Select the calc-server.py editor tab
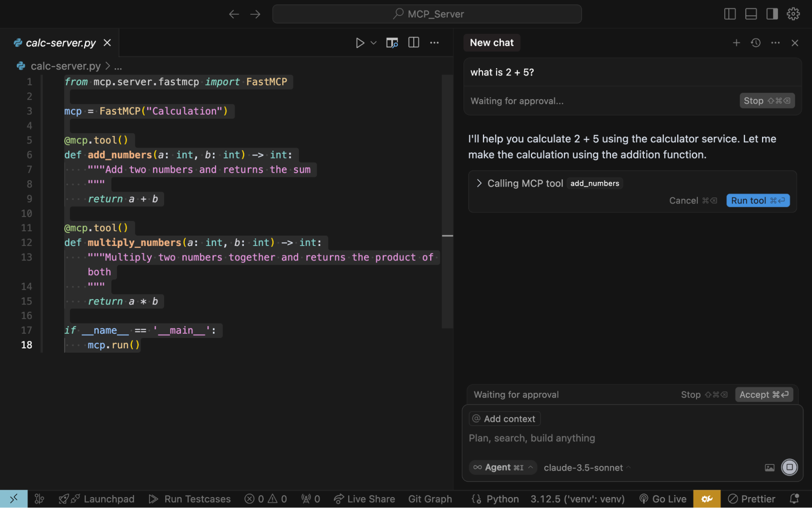 pyautogui.click(x=60, y=42)
